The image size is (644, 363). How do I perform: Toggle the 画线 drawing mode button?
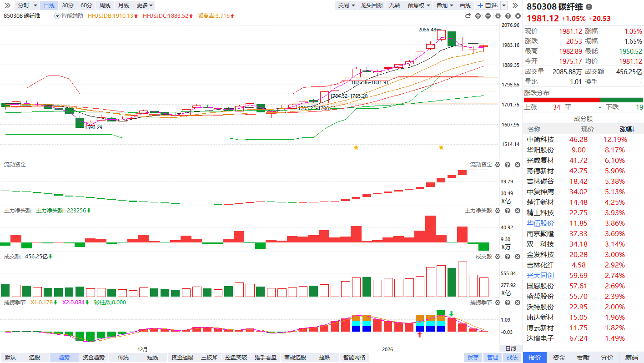(465, 5)
